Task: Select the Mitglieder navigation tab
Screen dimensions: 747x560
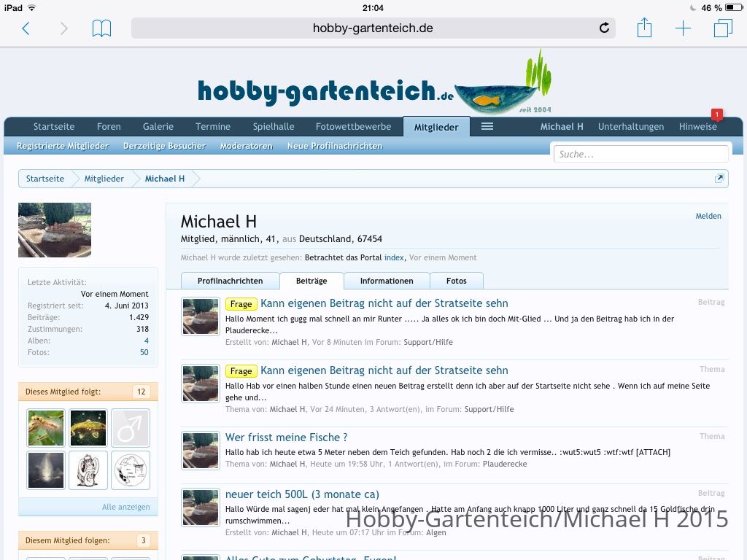Action: click(436, 127)
